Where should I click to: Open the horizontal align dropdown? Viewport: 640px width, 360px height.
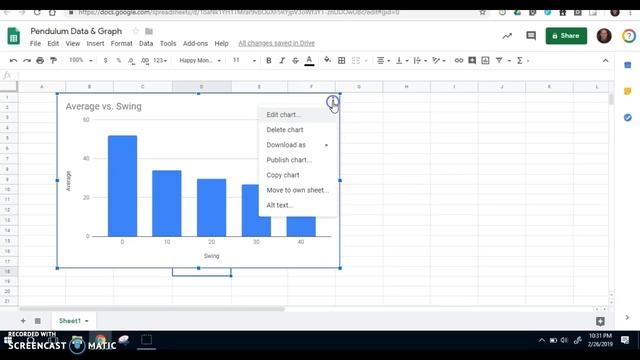click(383, 60)
